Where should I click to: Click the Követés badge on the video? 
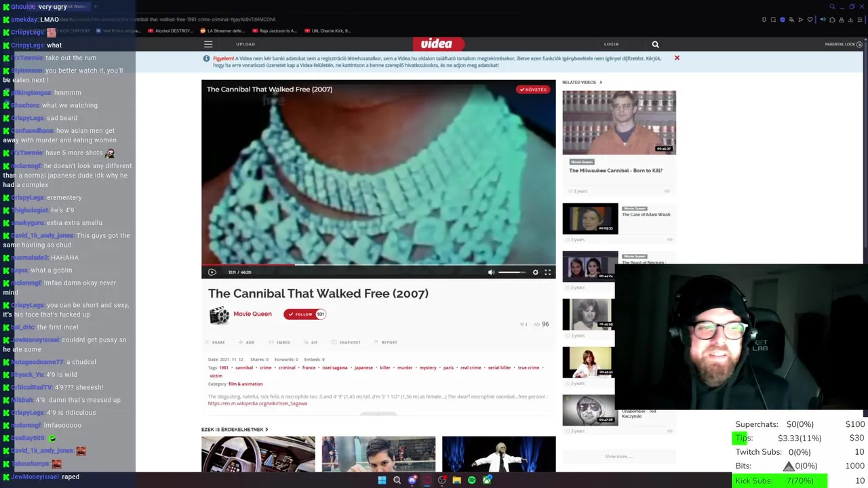click(x=532, y=89)
